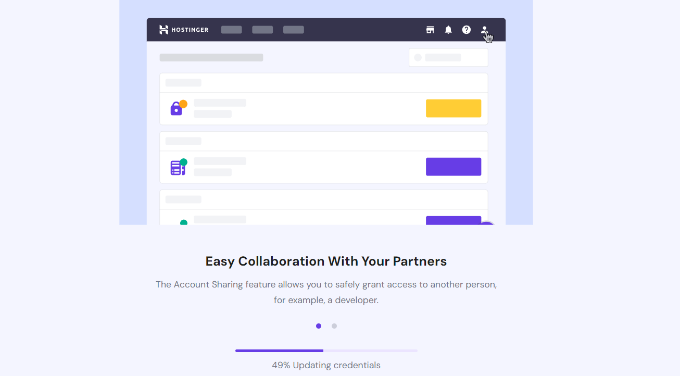
Task: Select the second placeholder menu item in navbar
Action: (262, 29)
